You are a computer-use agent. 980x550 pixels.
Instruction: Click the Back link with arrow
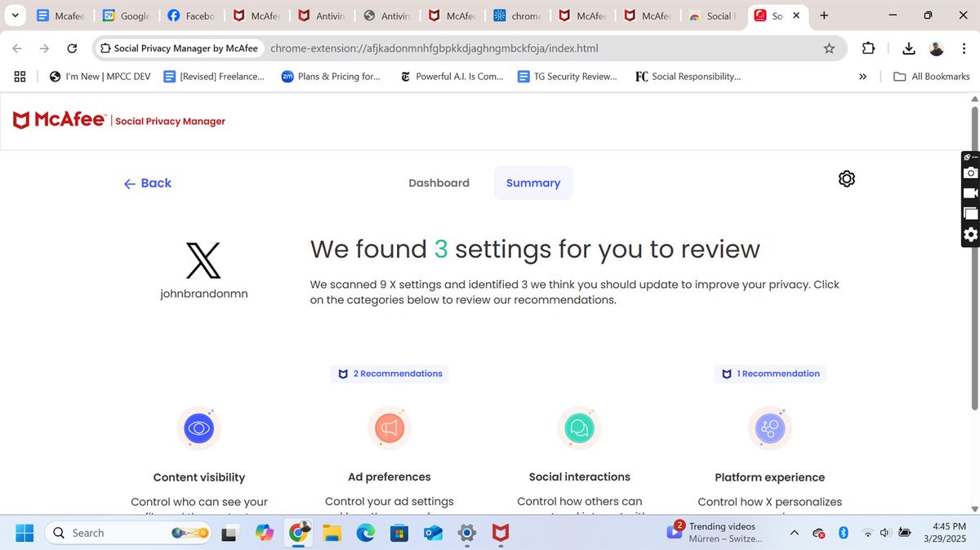click(147, 183)
